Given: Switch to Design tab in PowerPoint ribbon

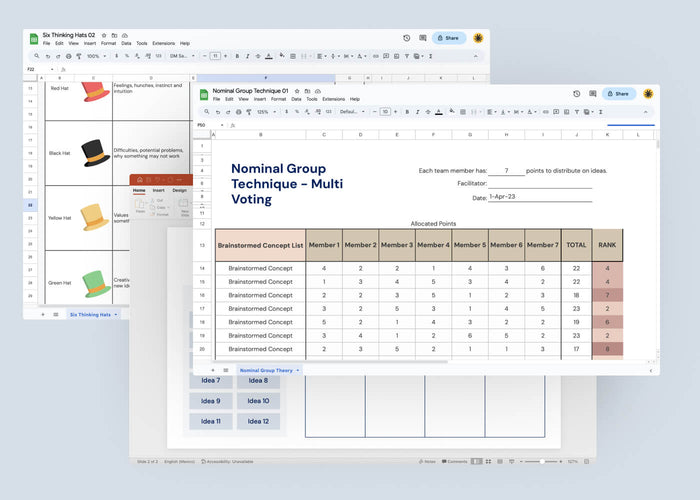Looking at the screenshot, I should (x=179, y=190).
